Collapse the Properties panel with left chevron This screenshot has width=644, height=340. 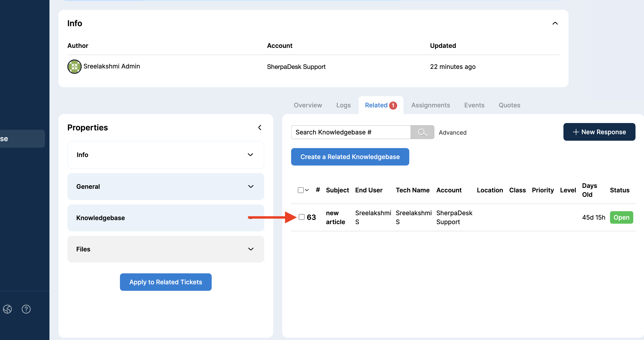click(x=260, y=127)
